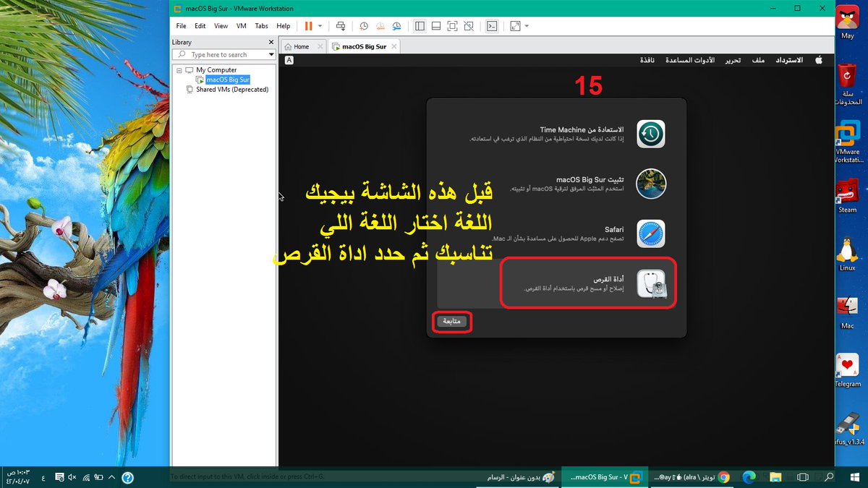Enter full screen mode from the toolbar

tap(452, 26)
